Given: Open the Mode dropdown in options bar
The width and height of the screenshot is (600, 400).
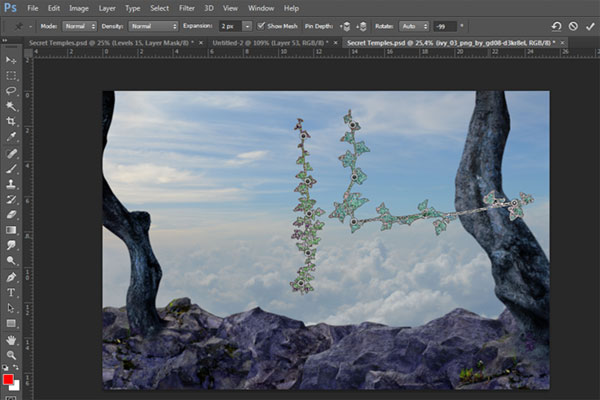Looking at the screenshot, I should coord(79,26).
